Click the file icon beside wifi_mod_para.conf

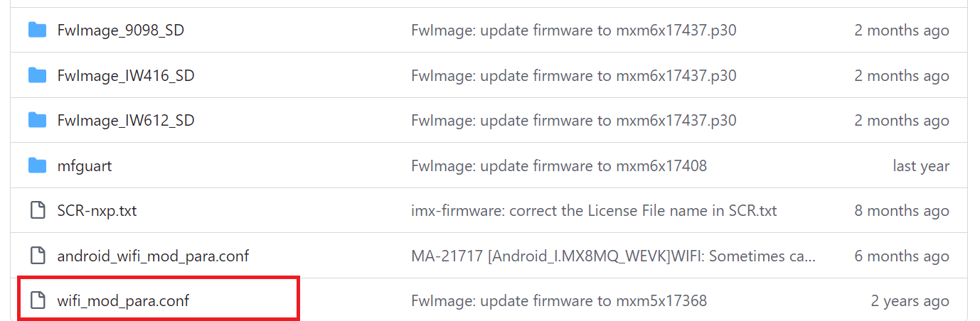pyautogui.click(x=37, y=301)
